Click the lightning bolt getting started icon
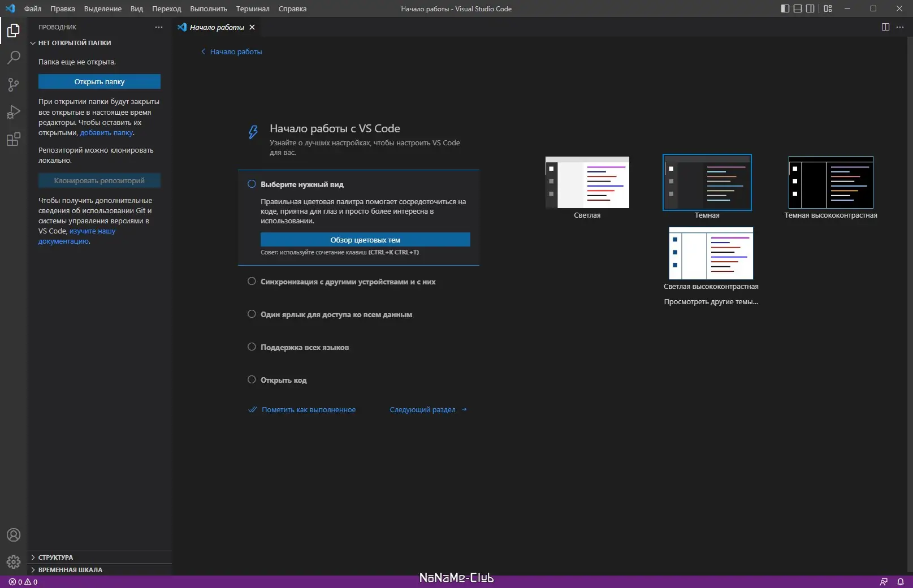Screen dimensions: 913x588 253,132
